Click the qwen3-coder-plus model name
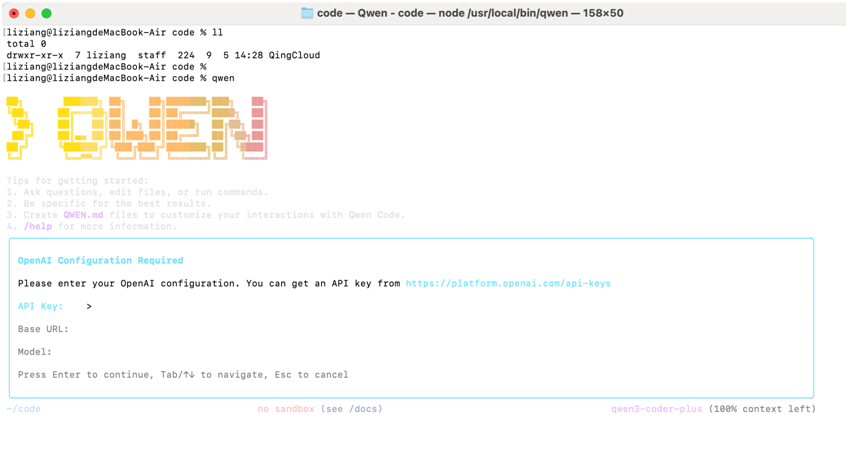 (x=657, y=409)
